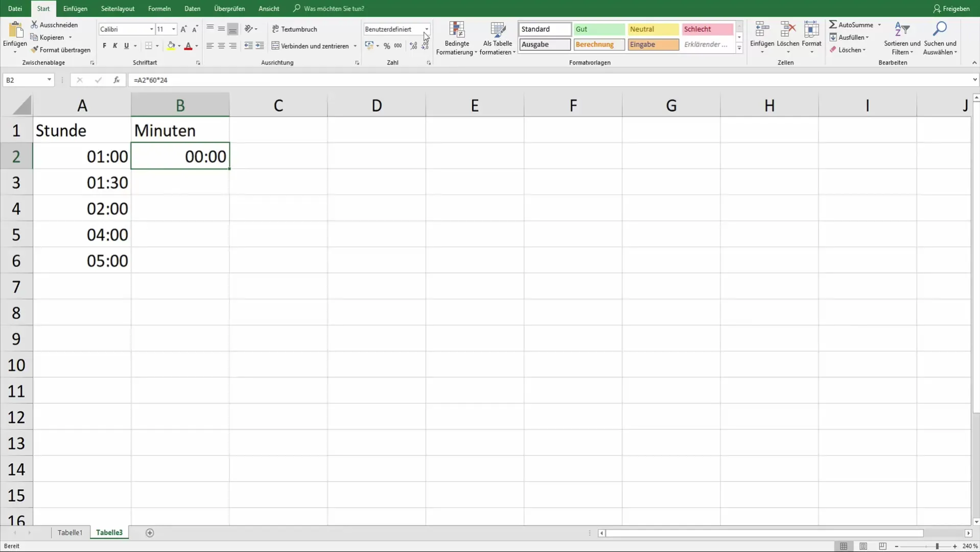Apply the Berechnung cell style
The height and width of the screenshot is (552, 980).
pos(599,44)
